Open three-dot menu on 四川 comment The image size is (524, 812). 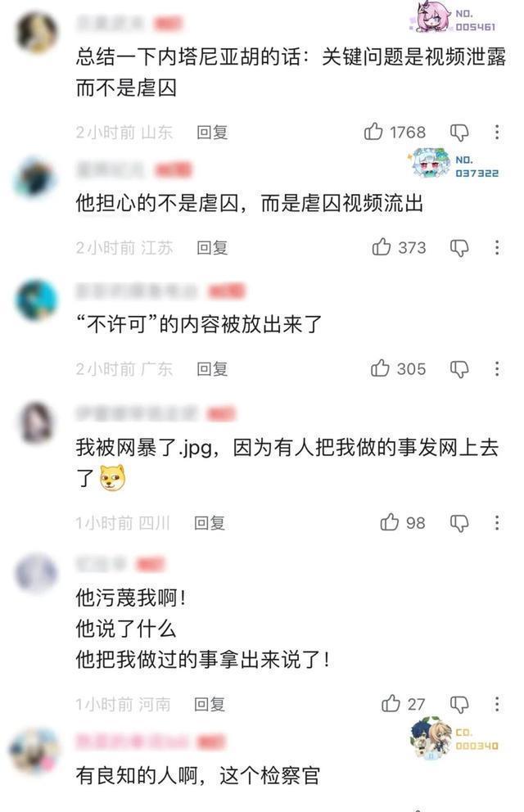pyautogui.click(x=496, y=522)
